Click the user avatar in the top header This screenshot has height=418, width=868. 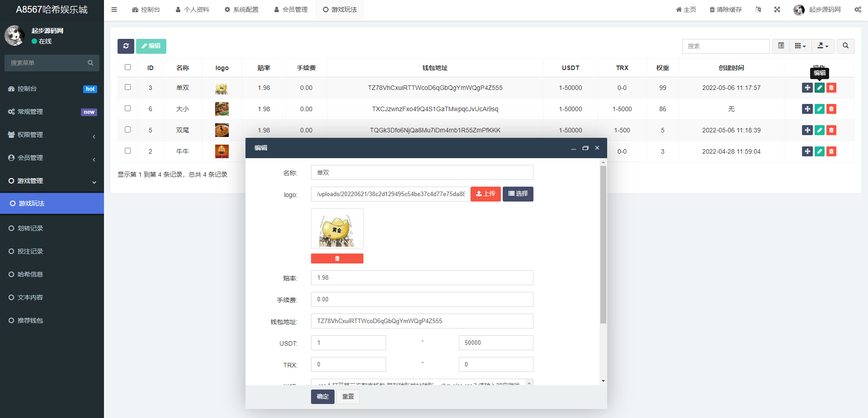click(799, 9)
